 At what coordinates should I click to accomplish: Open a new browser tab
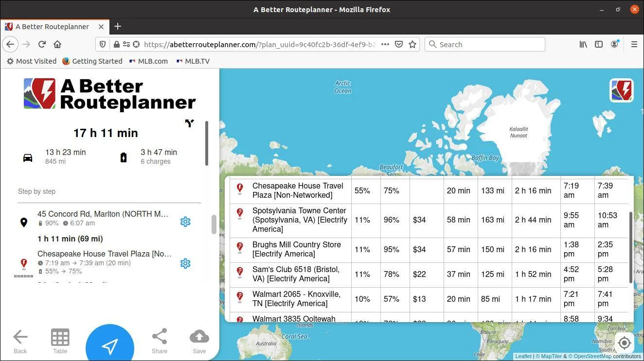click(x=118, y=26)
